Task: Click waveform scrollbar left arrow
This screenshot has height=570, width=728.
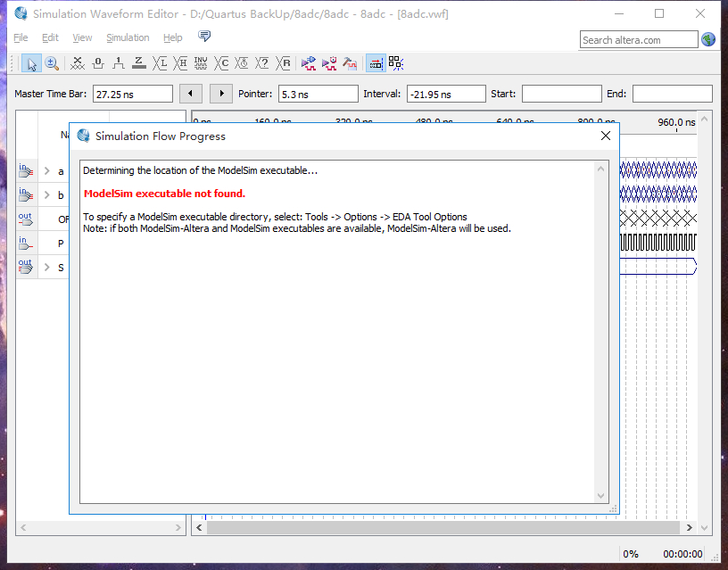Action: pyautogui.click(x=199, y=527)
